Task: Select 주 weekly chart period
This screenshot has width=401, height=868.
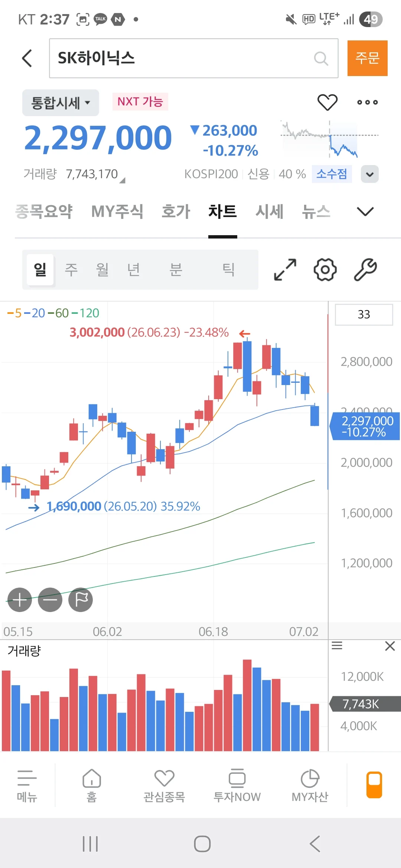Action: tap(71, 270)
